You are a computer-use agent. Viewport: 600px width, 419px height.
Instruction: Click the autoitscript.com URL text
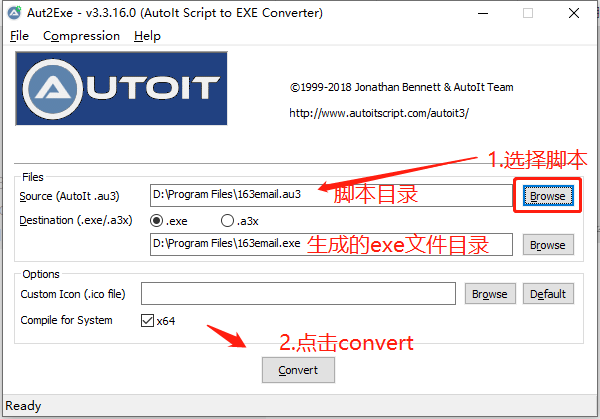(x=379, y=113)
